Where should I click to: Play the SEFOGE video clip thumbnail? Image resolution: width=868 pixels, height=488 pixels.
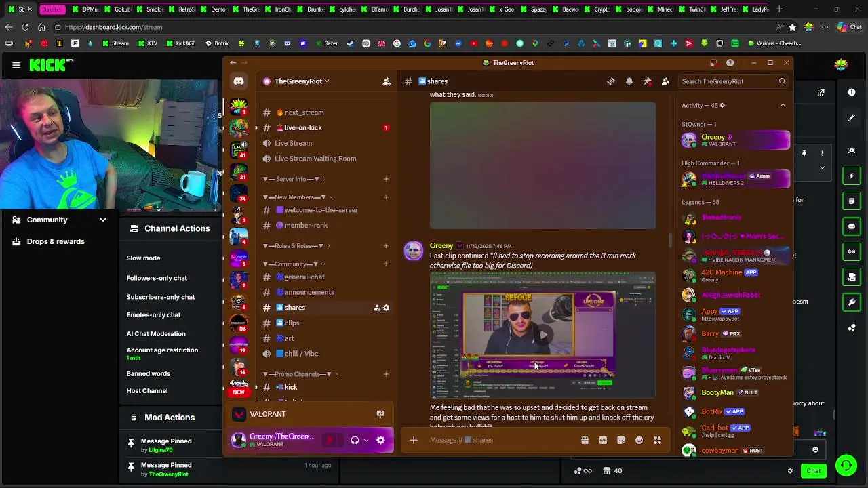[542, 335]
